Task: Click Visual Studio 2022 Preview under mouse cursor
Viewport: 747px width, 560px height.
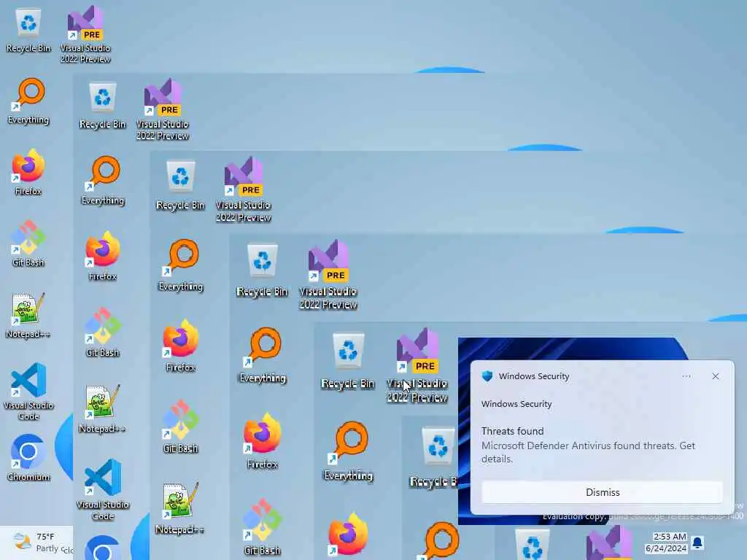Action: tap(417, 365)
